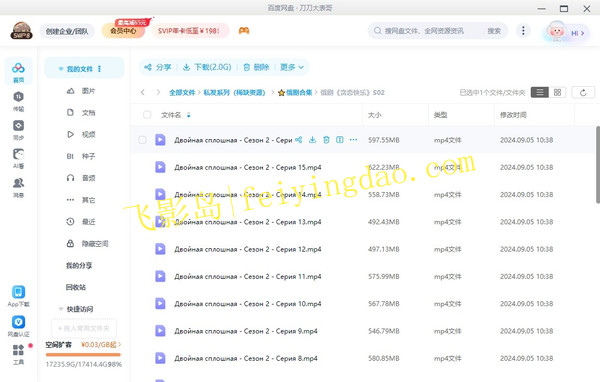
Task: Click the trash icon on first file row
Action: [x=326, y=140]
